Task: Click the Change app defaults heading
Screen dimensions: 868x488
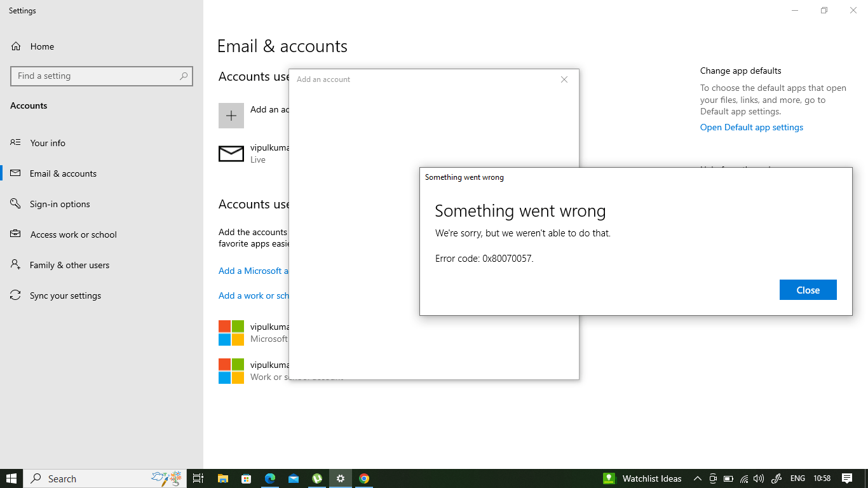Action: [741, 71]
